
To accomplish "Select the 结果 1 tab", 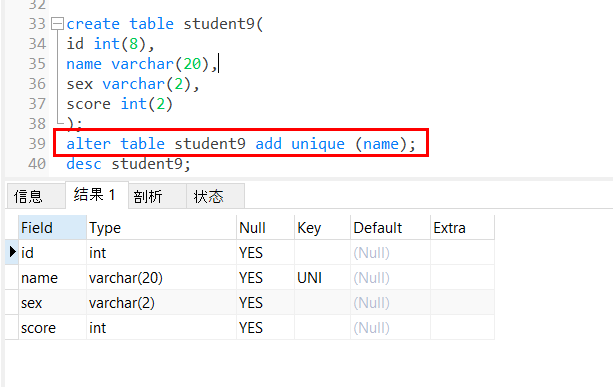I will 97,195.
